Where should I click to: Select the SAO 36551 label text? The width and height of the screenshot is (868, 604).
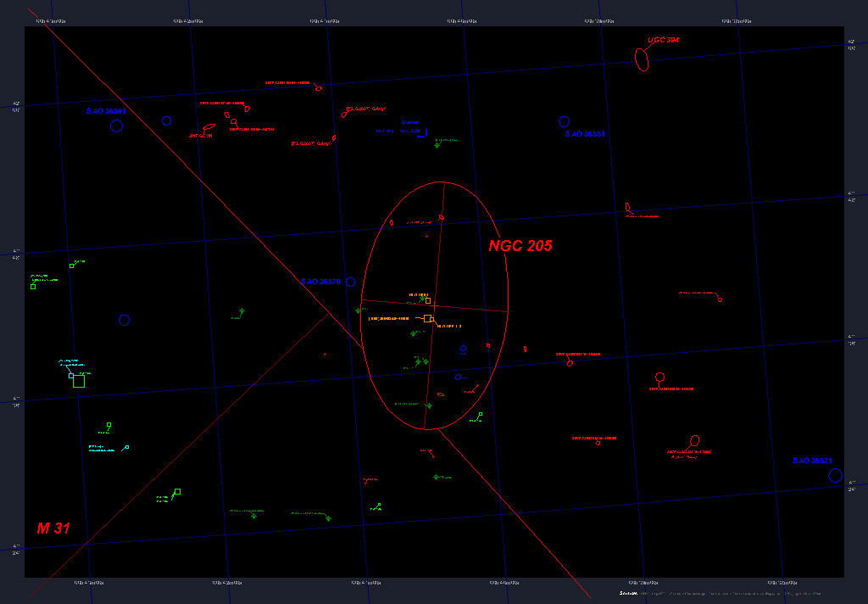pos(586,135)
